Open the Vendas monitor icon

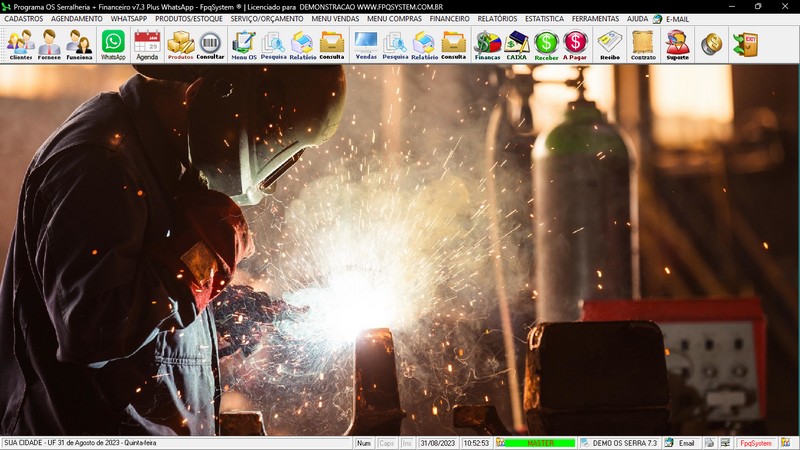pos(366,44)
